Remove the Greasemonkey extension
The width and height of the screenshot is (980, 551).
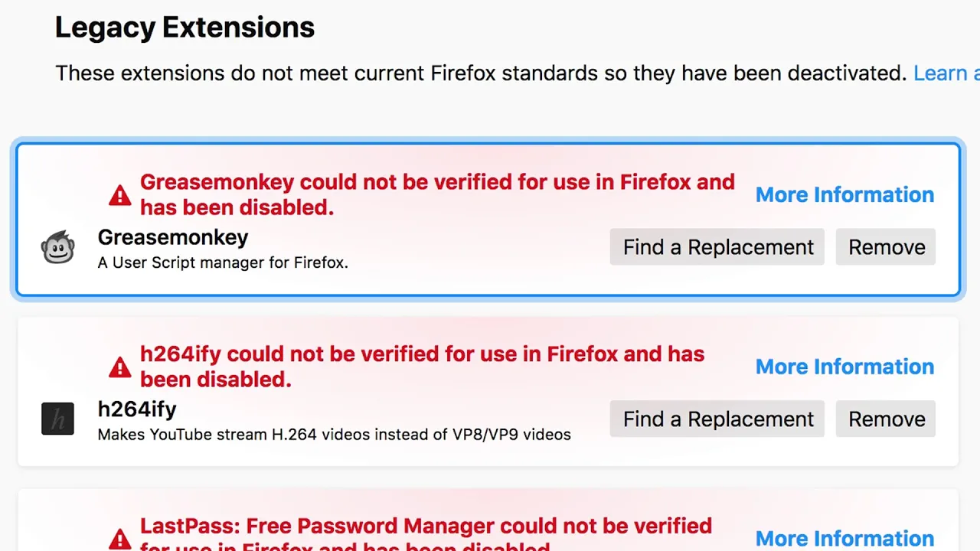[886, 247]
